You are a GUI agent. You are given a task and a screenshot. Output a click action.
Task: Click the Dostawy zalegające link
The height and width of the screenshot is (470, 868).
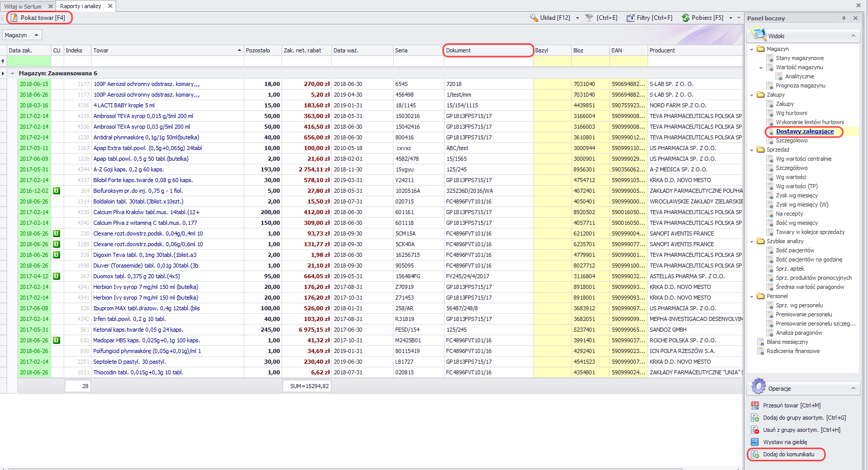[804, 131]
